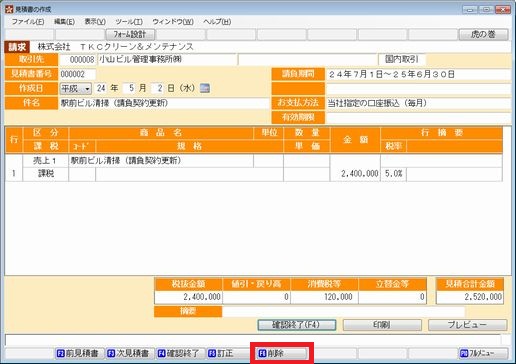Click the 売上１ cell in row 1
The height and width of the screenshot is (364, 516).
click(46, 161)
